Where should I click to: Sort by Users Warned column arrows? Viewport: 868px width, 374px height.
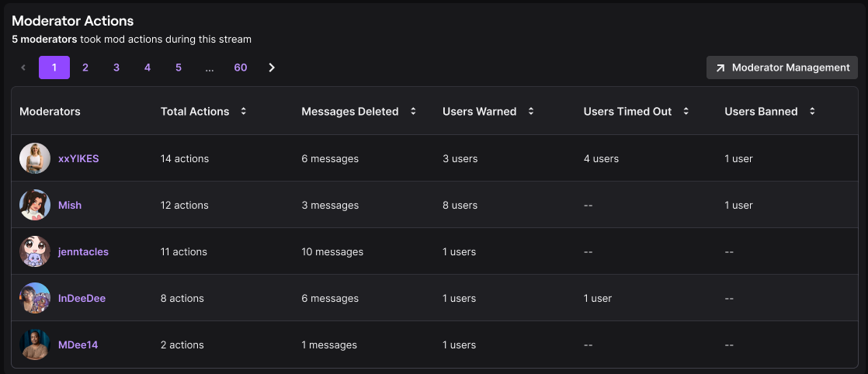coord(531,112)
